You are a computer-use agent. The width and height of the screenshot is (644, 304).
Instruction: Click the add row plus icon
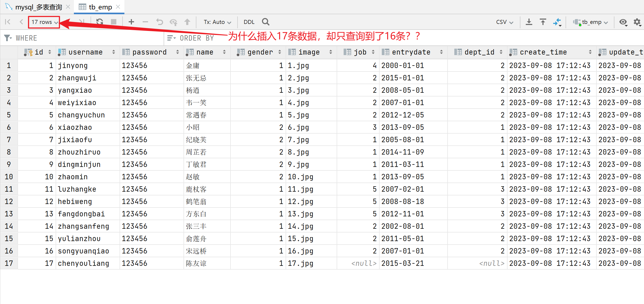pos(131,22)
